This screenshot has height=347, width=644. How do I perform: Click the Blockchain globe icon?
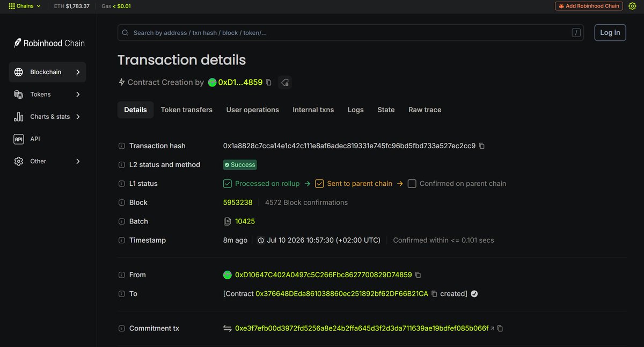[19, 72]
